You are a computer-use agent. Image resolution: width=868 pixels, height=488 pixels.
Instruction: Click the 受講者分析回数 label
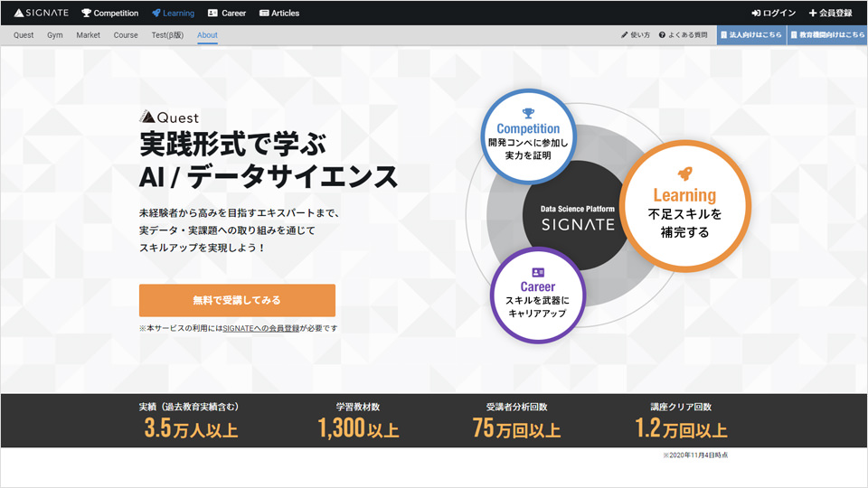pyautogui.click(x=516, y=407)
